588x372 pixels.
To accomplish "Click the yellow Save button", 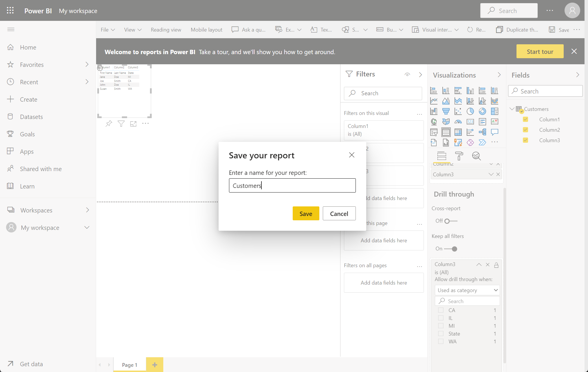I will (306, 214).
